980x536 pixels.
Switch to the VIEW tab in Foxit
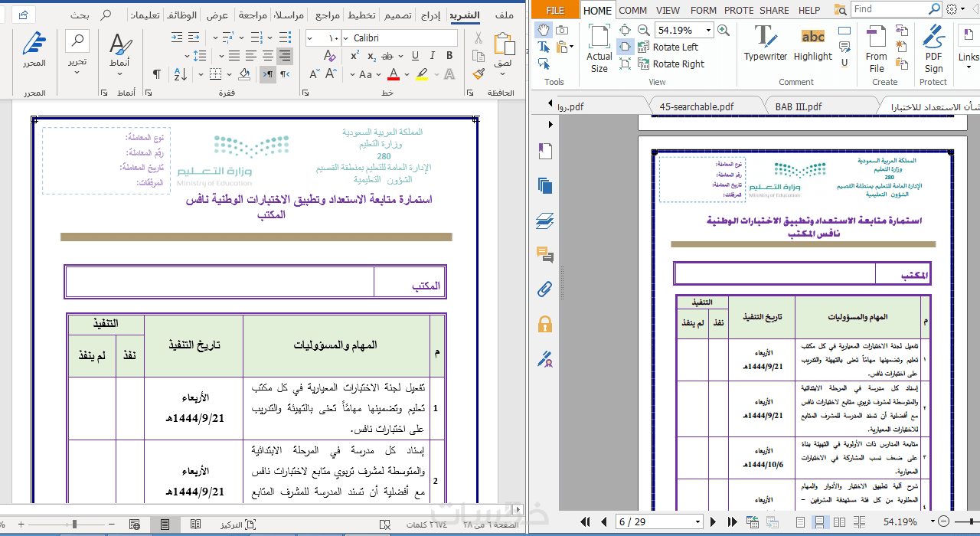[x=668, y=10]
